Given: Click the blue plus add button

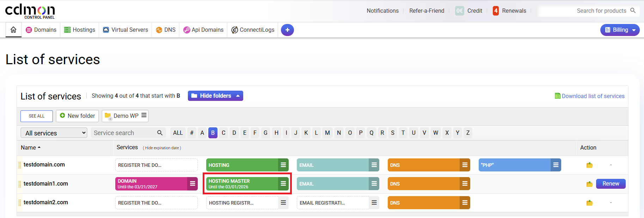Looking at the screenshot, I should tap(287, 30).
